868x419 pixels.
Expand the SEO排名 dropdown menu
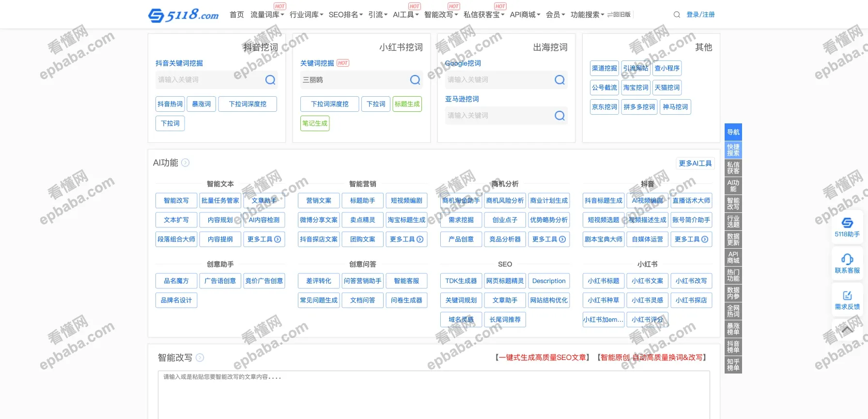pyautogui.click(x=345, y=15)
